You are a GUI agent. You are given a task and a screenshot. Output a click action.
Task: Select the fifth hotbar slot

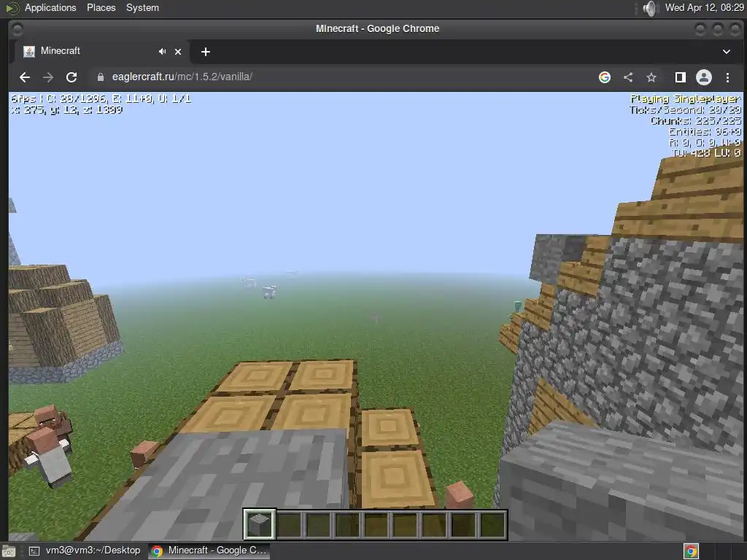click(x=376, y=524)
